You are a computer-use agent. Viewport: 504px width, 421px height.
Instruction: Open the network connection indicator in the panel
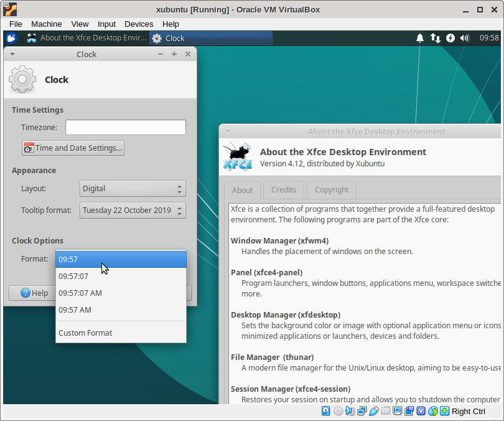(435, 38)
